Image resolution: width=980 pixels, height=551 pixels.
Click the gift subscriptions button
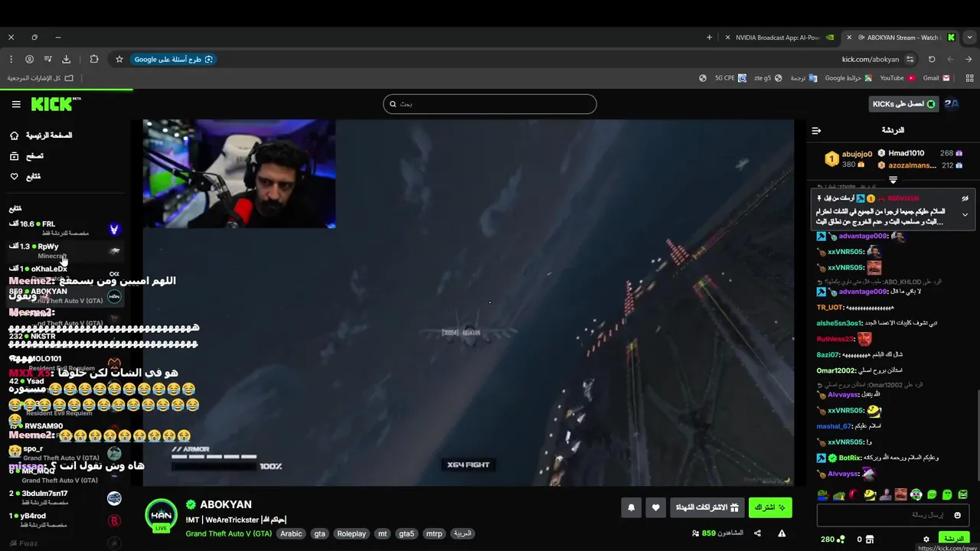pos(707,507)
